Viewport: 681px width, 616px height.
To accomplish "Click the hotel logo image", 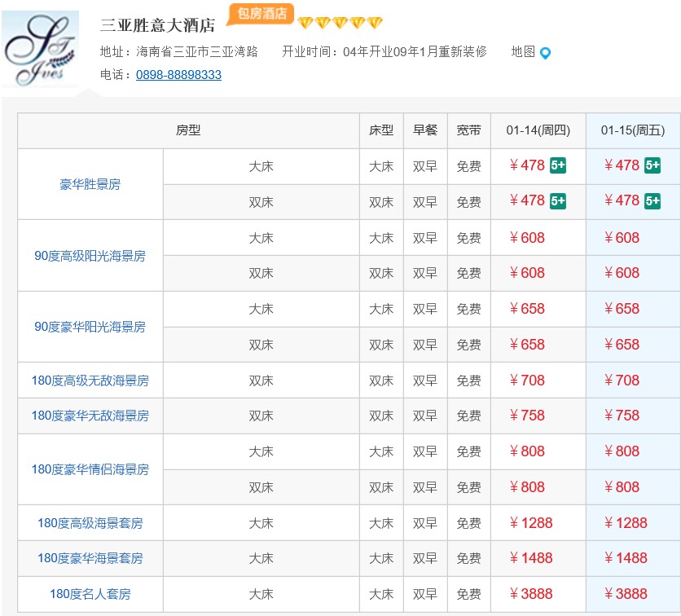I will [41, 50].
